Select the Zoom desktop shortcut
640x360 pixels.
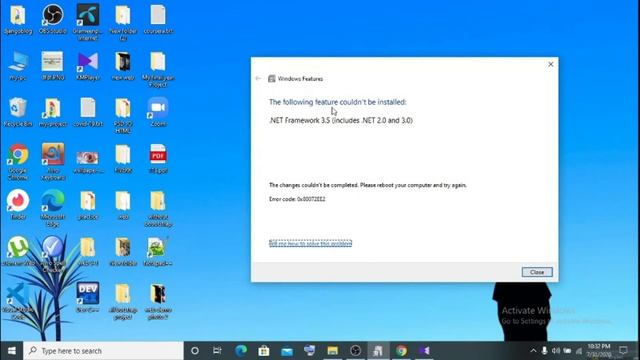click(x=158, y=112)
